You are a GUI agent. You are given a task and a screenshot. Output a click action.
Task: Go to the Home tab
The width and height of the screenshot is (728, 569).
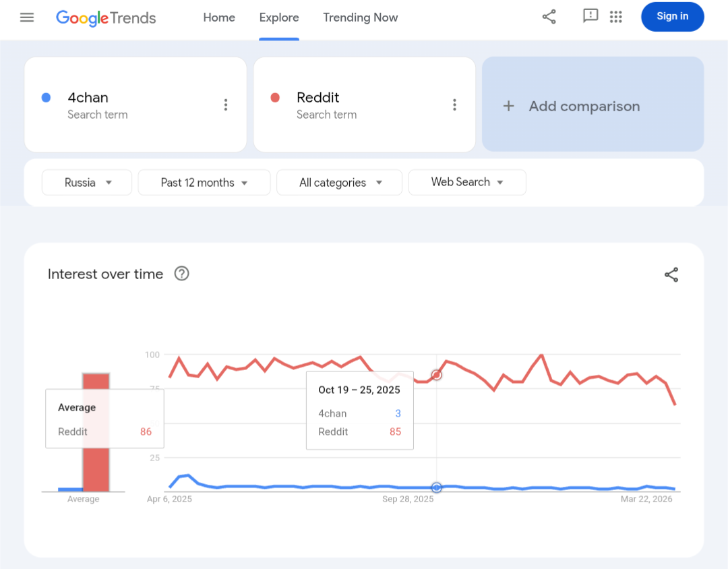coord(219,18)
